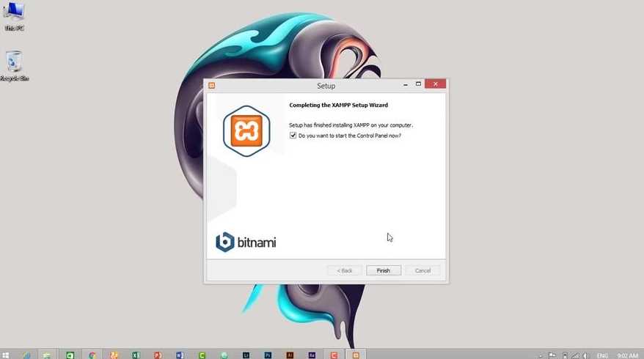The height and width of the screenshot is (359, 644).
Task: Click the XAMPP setup taskbar icon
Action: 356,355
